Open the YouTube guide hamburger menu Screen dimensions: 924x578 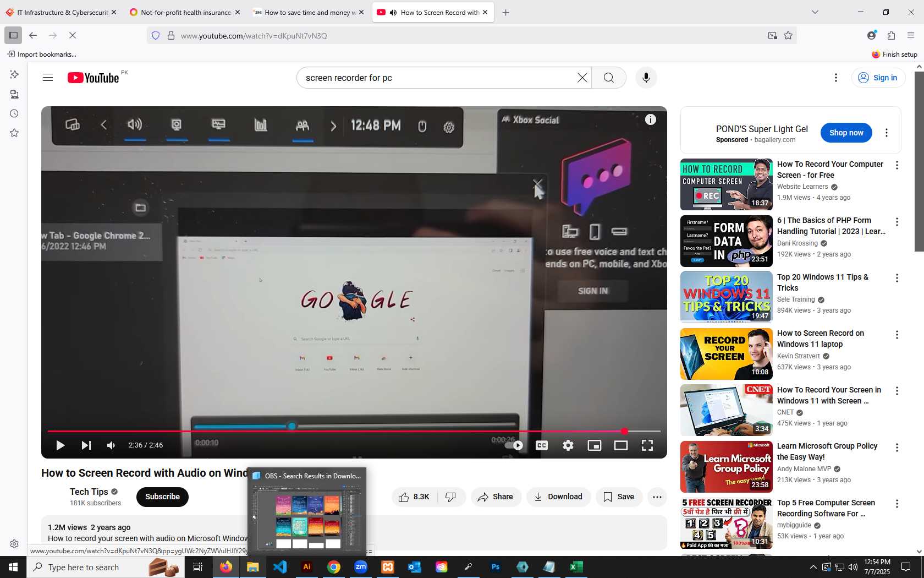[x=48, y=78]
